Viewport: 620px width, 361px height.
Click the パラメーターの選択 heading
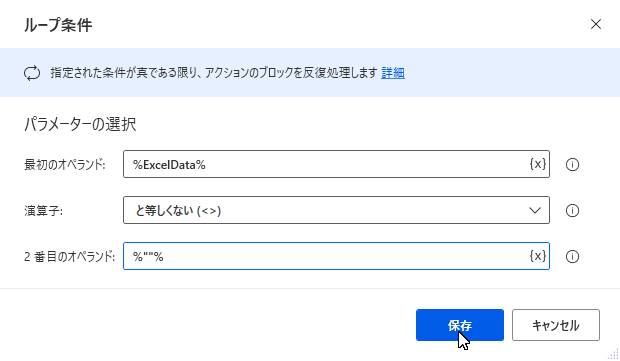80,124
